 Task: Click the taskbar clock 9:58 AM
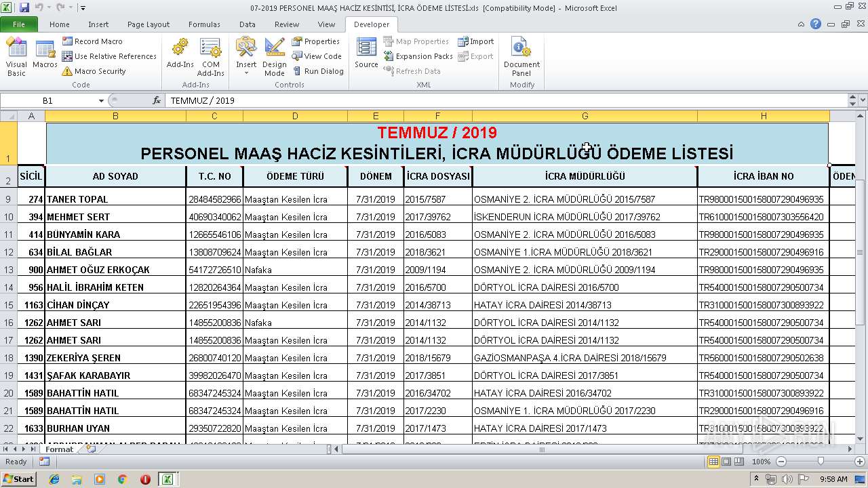[x=833, y=479]
